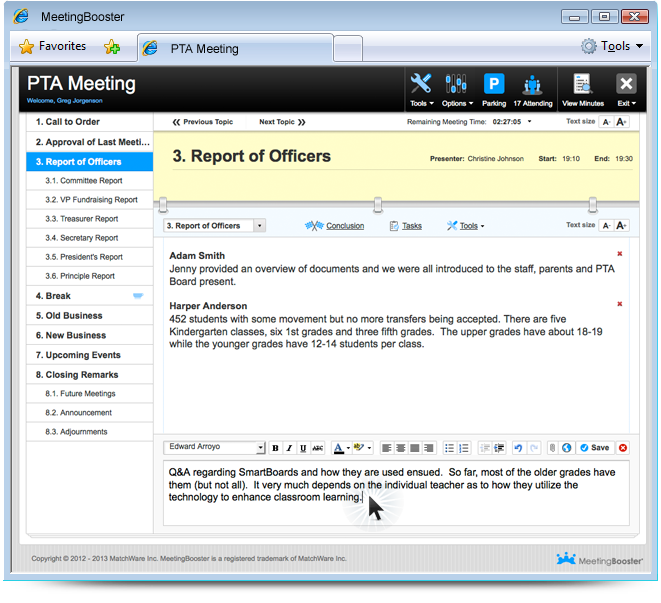
Task: Click the highlight color icon
Action: (359, 447)
